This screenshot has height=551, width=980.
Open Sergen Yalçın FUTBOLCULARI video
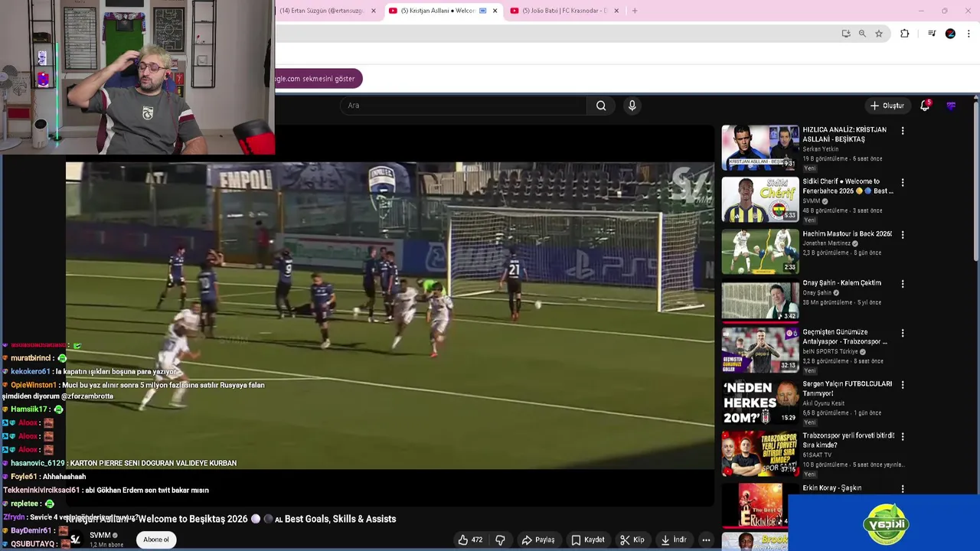tap(847, 389)
